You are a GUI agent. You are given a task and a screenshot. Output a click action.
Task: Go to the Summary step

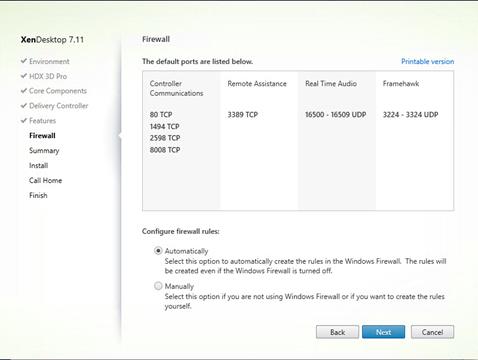(x=44, y=151)
